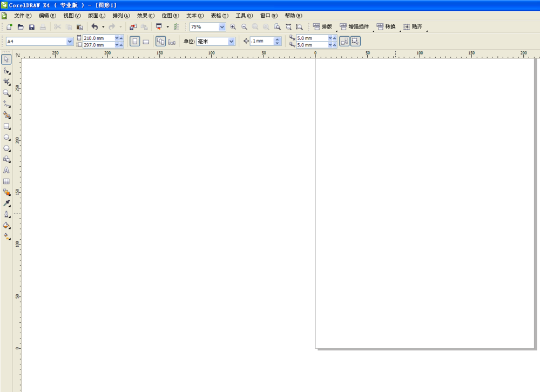Click the 增强插件 toolbar button
Screen dimensions: 540x392
click(354, 27)
